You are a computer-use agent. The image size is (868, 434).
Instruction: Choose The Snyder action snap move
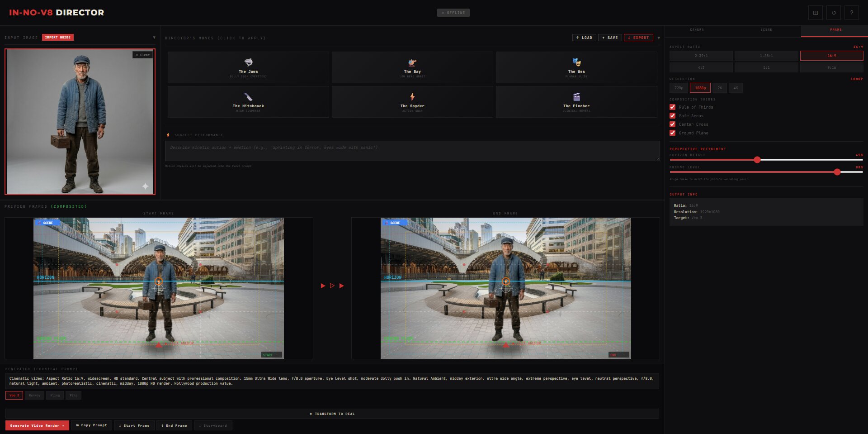point(412,101)
